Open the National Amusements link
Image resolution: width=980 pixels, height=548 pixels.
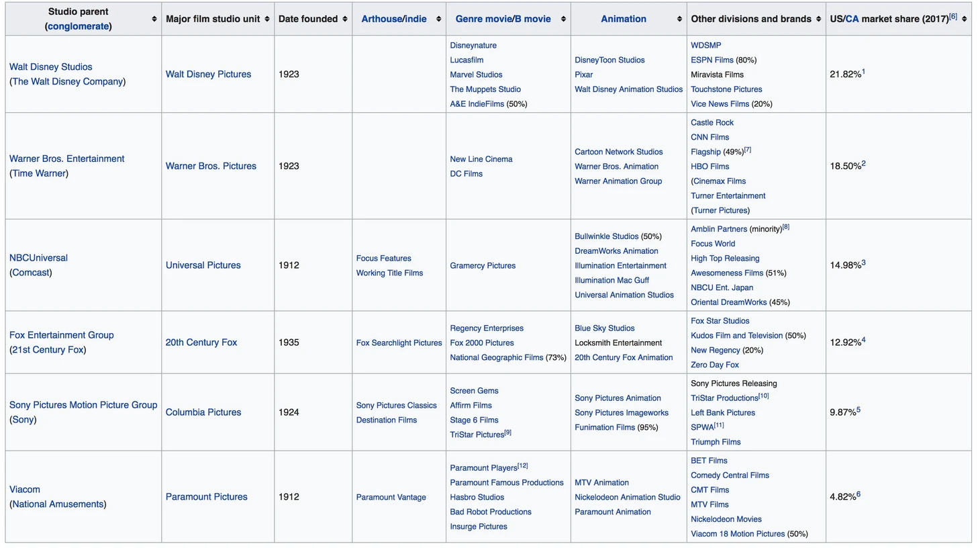(58, 504)
